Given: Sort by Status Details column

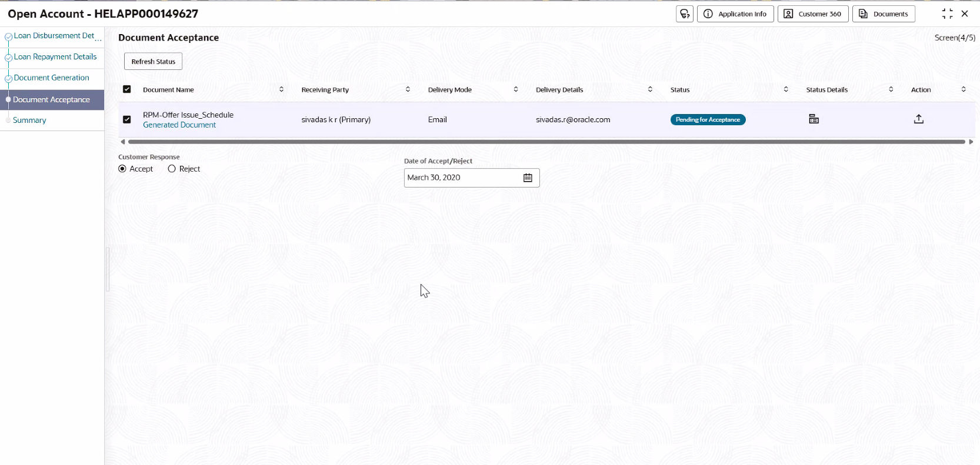Looking at the screenshot, I should [891, 89].
